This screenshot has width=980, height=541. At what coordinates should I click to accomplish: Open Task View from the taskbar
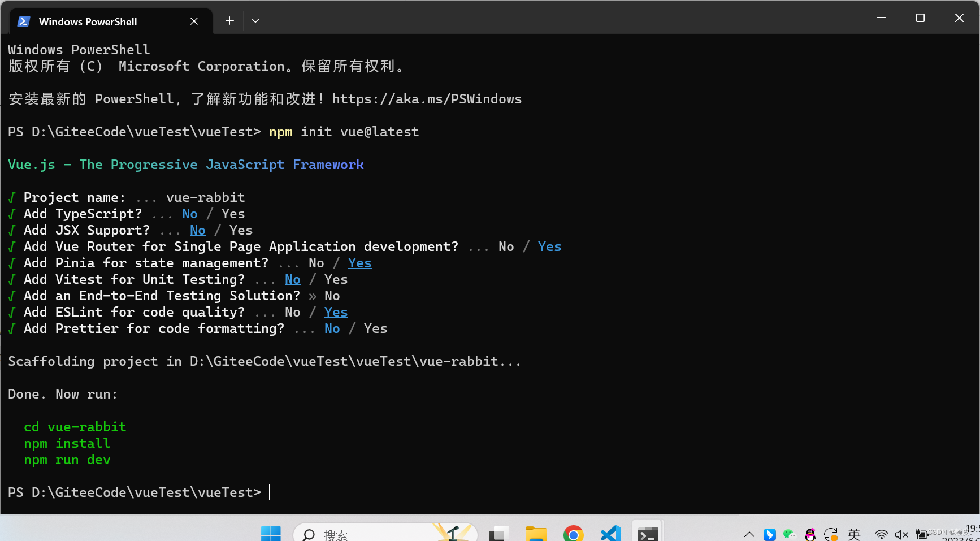click(x=498, y=534)
